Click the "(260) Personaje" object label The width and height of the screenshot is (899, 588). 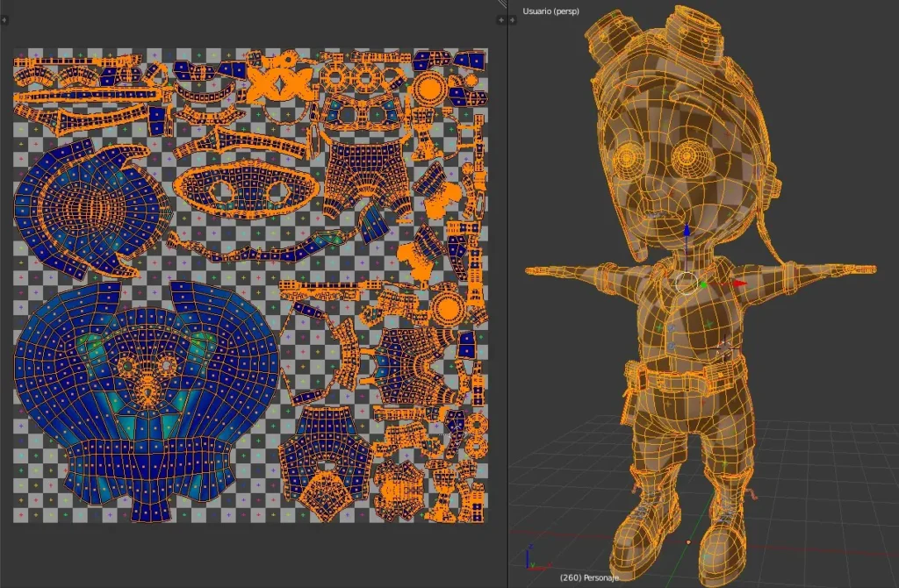click(x=588, y=577)
